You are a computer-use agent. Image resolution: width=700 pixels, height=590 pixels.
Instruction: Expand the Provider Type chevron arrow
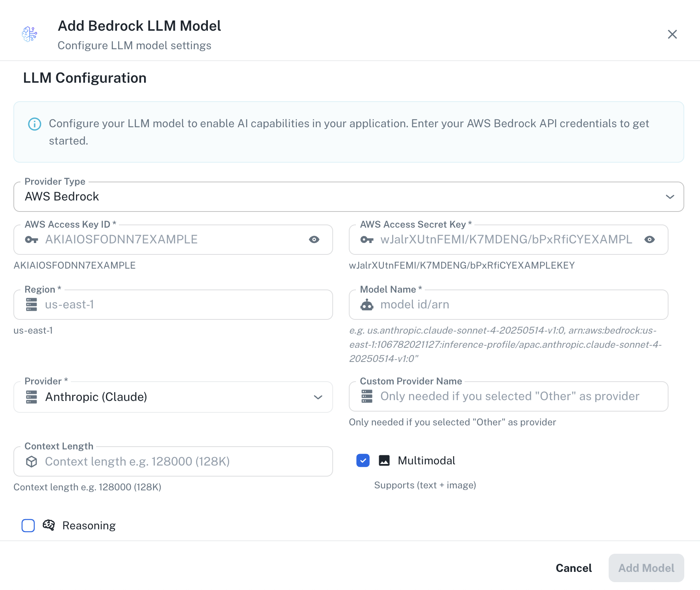tap(670, 197)
